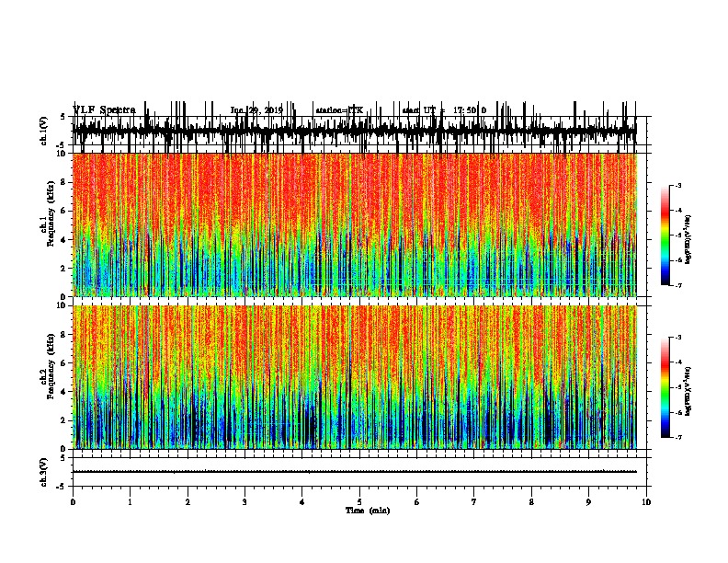Click the ch.1 spectrogram plot area
Viewport: 728px width, 563px height.
coord(355,224)
